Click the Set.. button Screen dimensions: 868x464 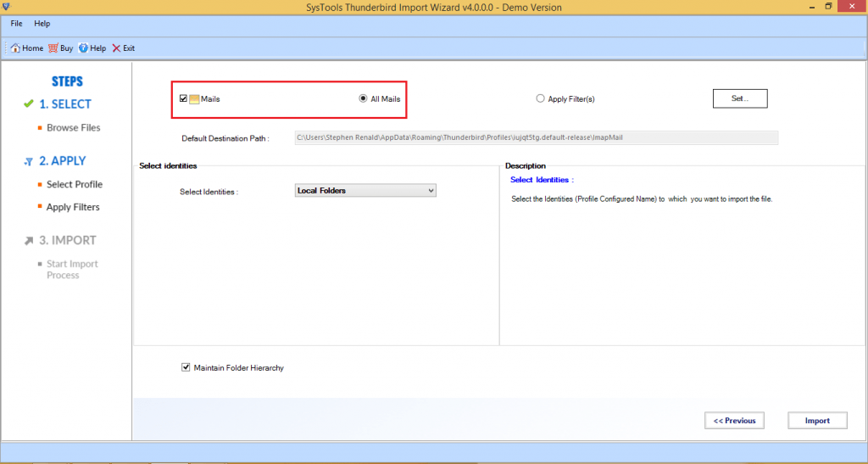point(739,98)
